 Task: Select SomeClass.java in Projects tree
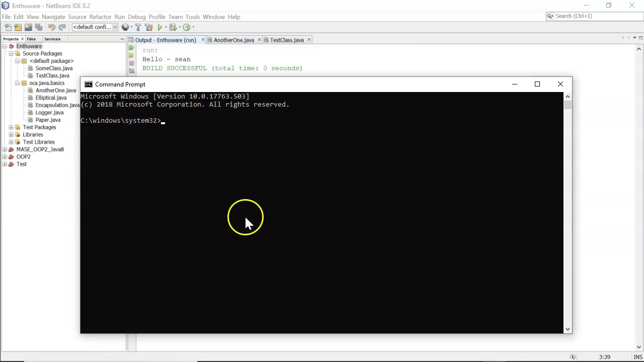point(54,68)
